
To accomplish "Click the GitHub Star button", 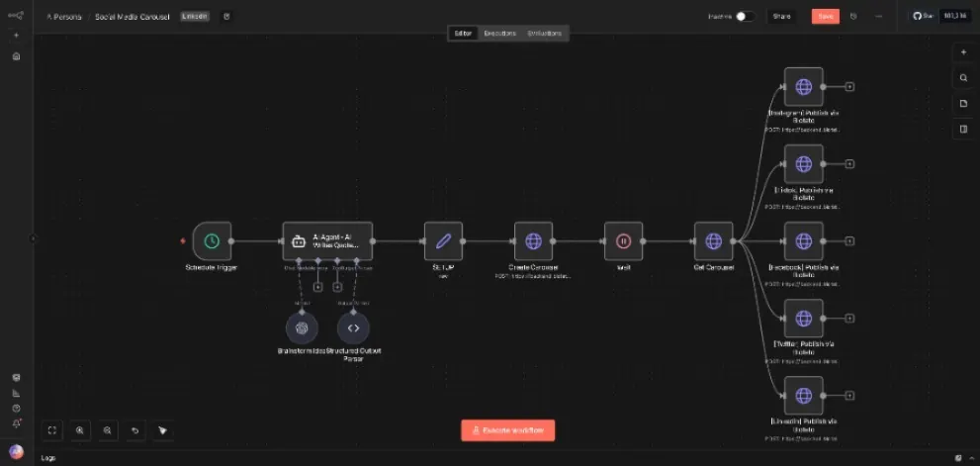I will pos(923,16).
